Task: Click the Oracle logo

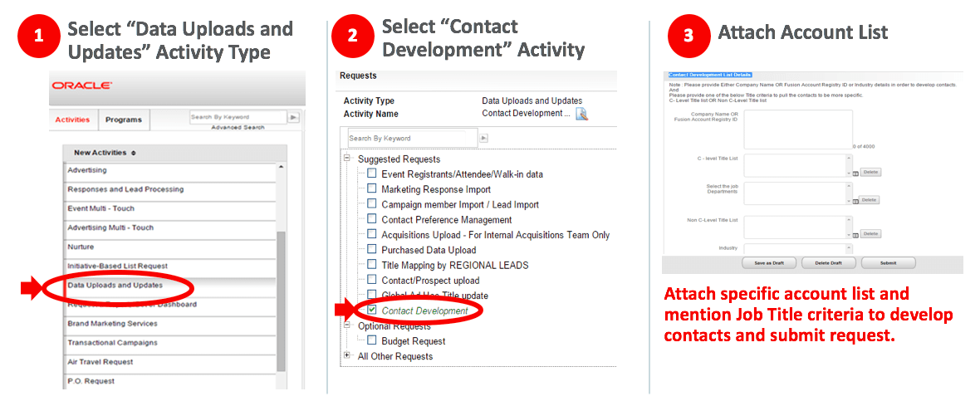Action: click(82, 86)
